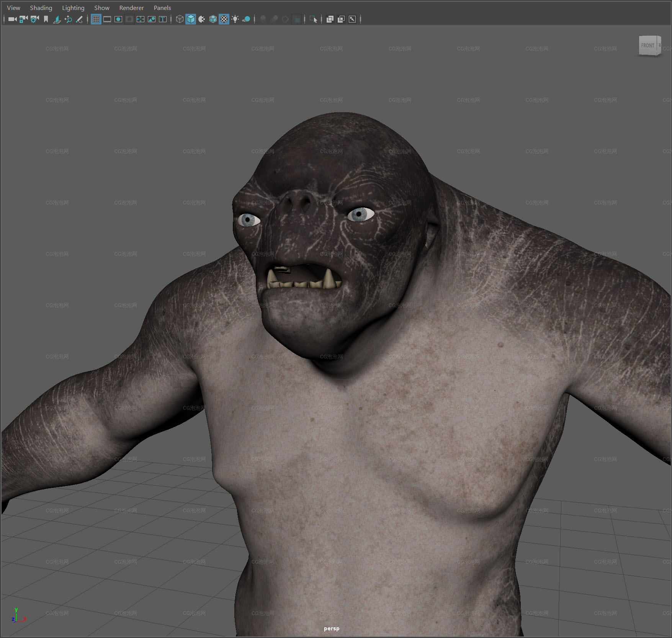Screen dimensions: 672x638
Task: Toggle X-Ray Active Components icon
Action: click(341, 19)
